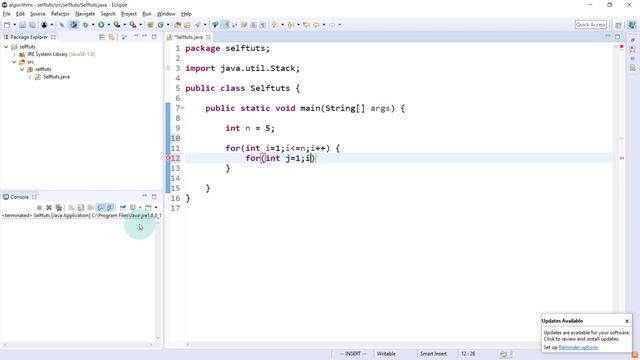The width and height of the screenshot is (640, 360).
Task: Click Pin Console icon
Action: coord(123,208)
